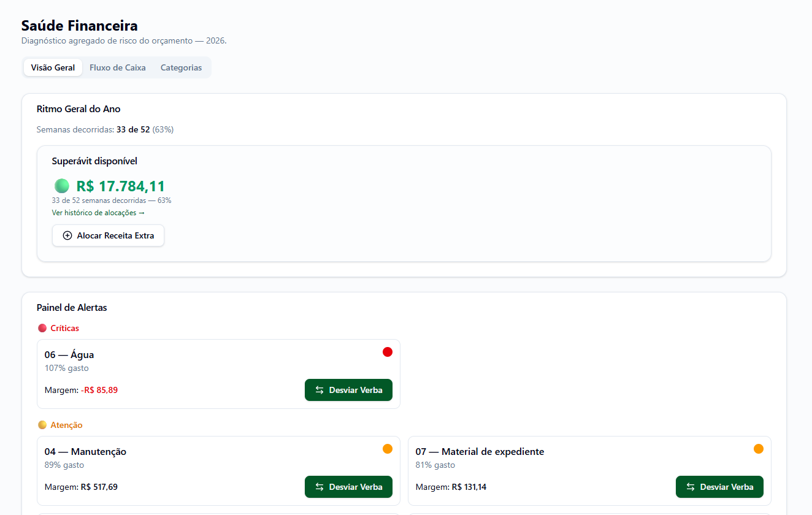The width and height of the screenshot is (812, 515).
Task: Click the Alocar Receita Extra button
Action: 108,235
